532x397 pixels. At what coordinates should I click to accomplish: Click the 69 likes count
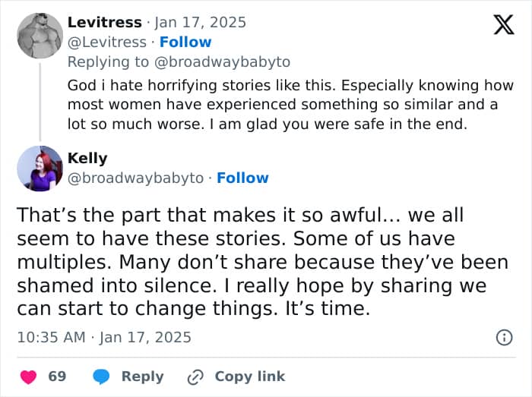coord(57,377)
